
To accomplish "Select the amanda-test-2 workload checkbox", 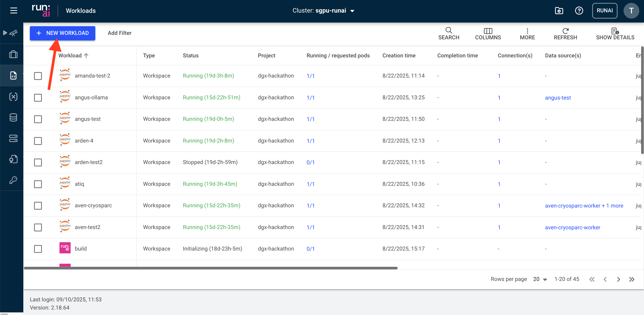I will 38,76.
